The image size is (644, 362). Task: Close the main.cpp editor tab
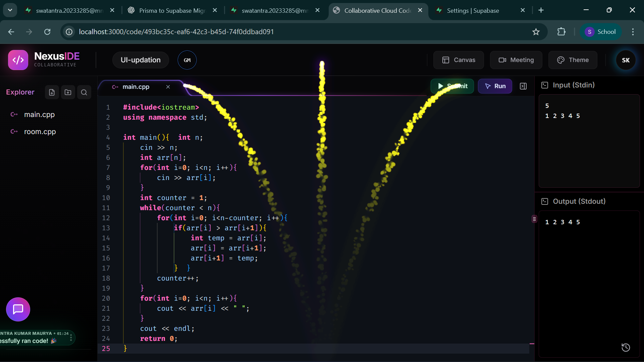(x=168, y=87)
